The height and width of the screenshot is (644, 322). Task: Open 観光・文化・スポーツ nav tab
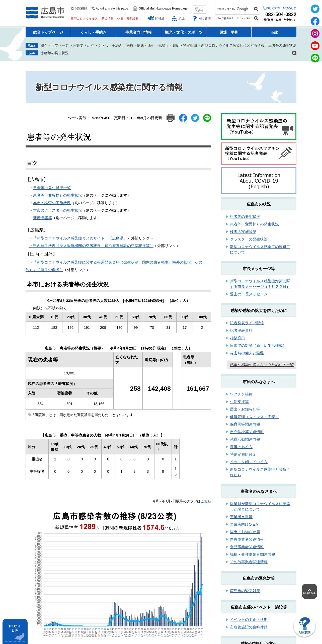pyautogui.click(x=184, y=32)
